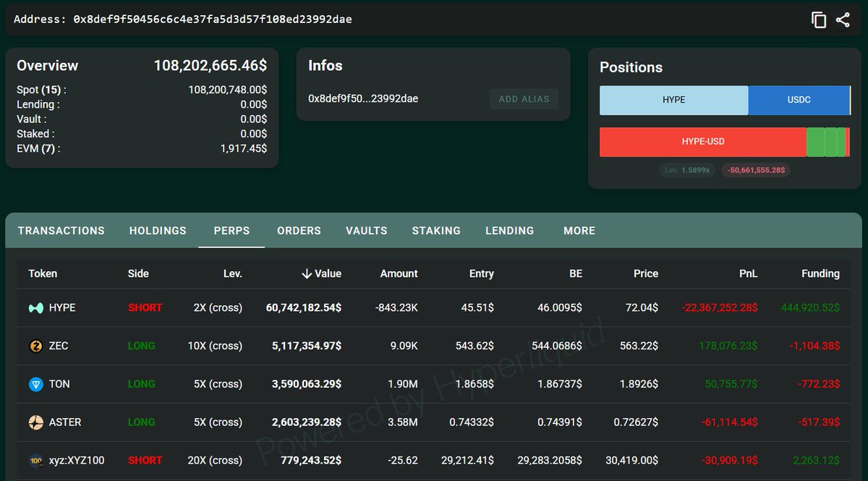Image resolution: width=868 pixels, height=481 pixels.
Task: Click the xyz:XYZ100 token icon
Action: pyautogui.click(x=36, y=461)
